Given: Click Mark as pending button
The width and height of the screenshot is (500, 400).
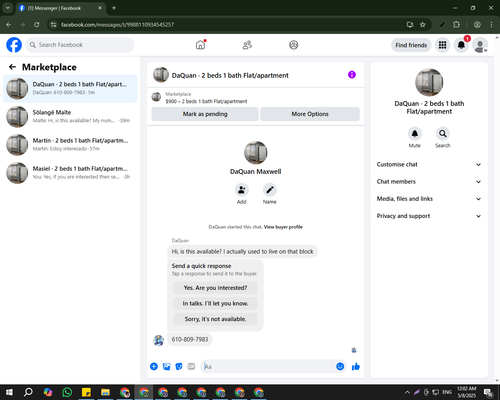Looking at the screenshot, I should (x=205, y=114).
